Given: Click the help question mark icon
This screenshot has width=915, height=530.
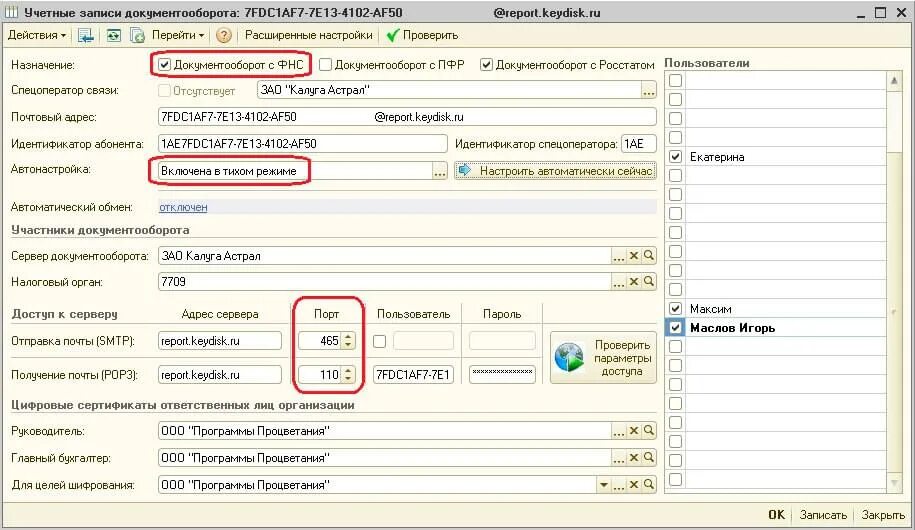Looking at the screenshot, I should tap(223, 36).
